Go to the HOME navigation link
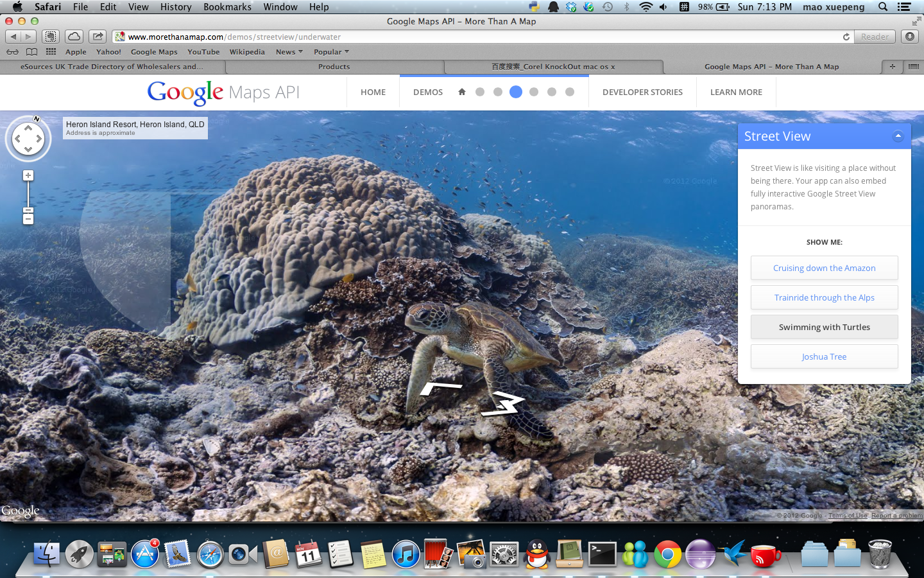The width and height of the screenshot is (924, 578). [x=373, y=92]
